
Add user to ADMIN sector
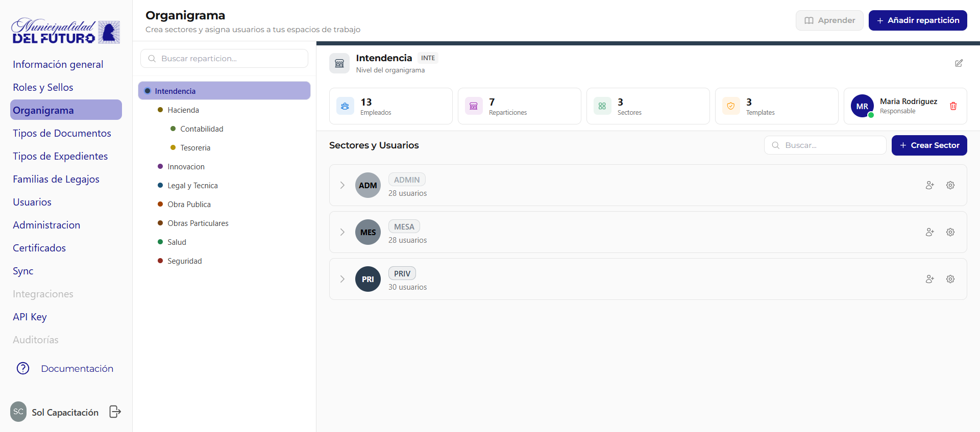929,185
